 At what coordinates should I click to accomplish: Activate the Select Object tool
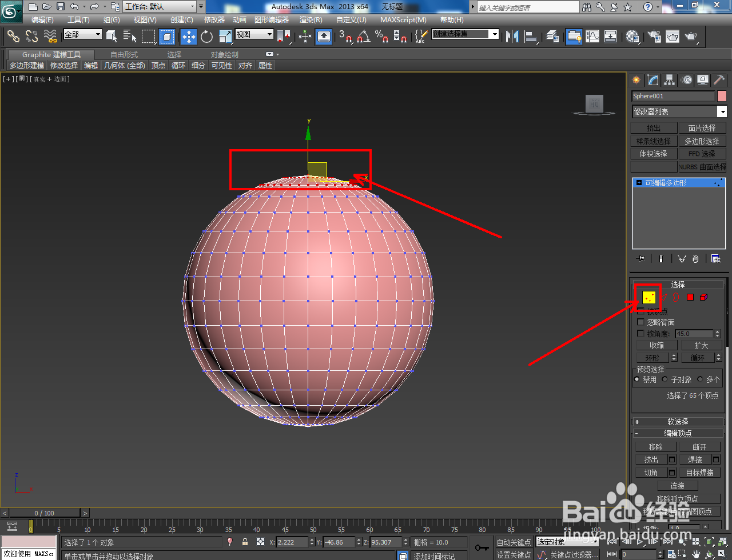click(112, 37)
